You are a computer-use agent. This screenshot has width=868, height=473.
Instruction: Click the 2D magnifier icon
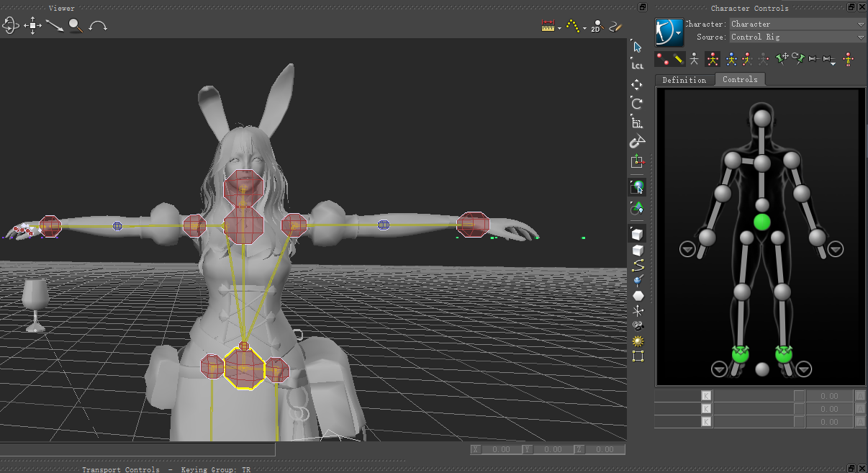point(596,27)
